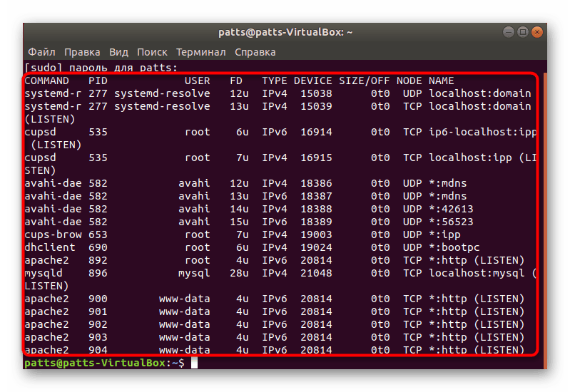570x392 pixels.
Task: Click the NAME column header
Action: tap(441, 81)
